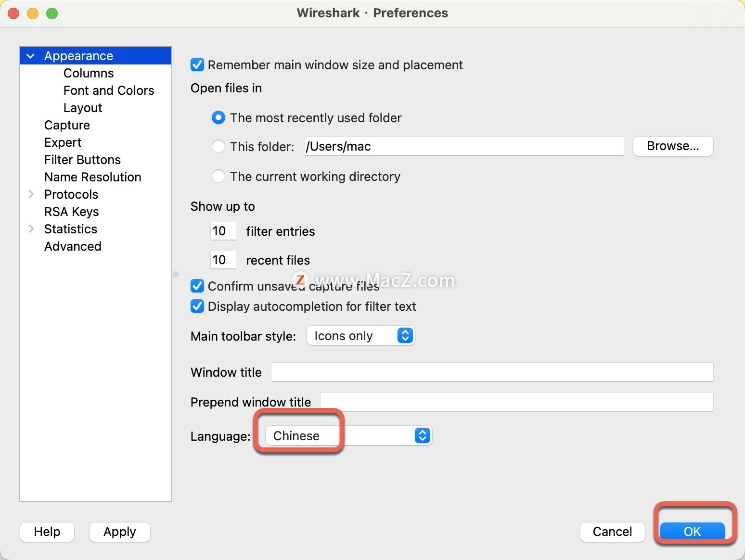Click the green zoom window button
The image size is (745, 560).
tap(52, 13)
